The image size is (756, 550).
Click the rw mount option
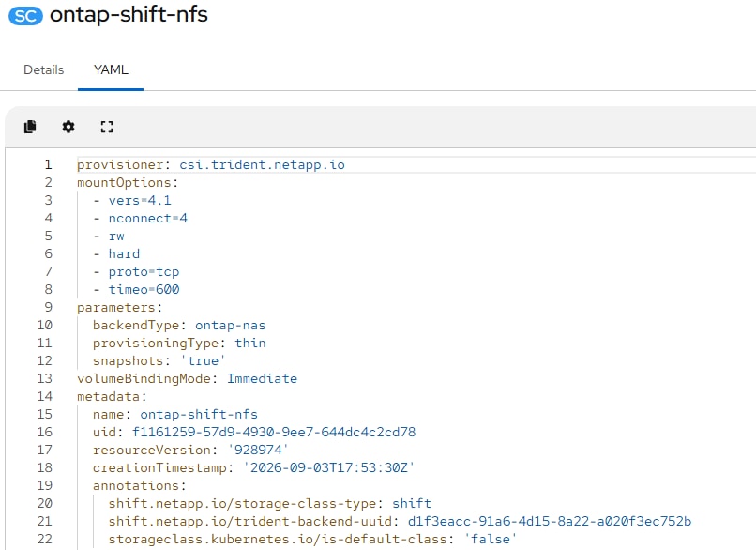point(116,237)
